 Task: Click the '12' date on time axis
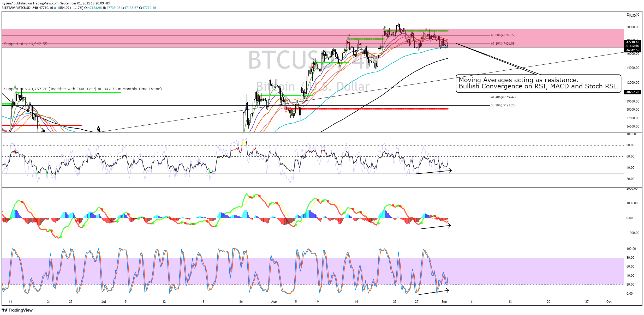[x=164, y=302]
